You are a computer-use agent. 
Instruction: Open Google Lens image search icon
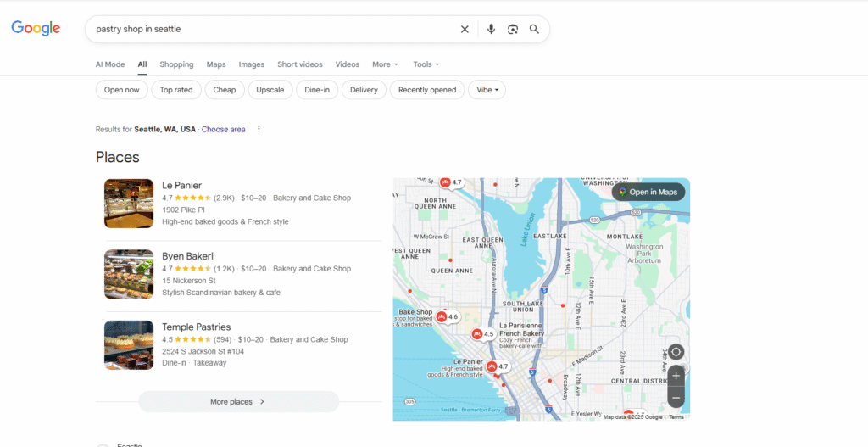(x=513, y=30)
